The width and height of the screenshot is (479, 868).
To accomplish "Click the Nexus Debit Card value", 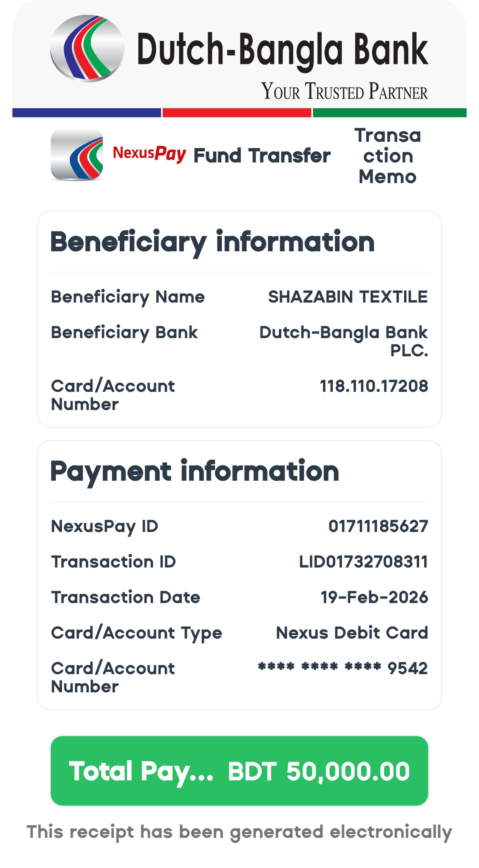I will point(352,633).
